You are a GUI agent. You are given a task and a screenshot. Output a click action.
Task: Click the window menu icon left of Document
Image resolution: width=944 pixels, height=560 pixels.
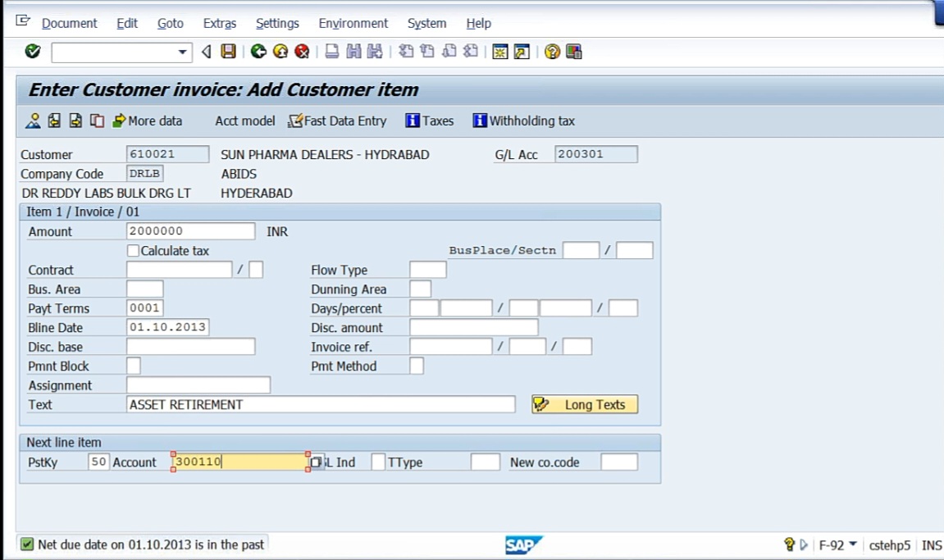point(23,21)
